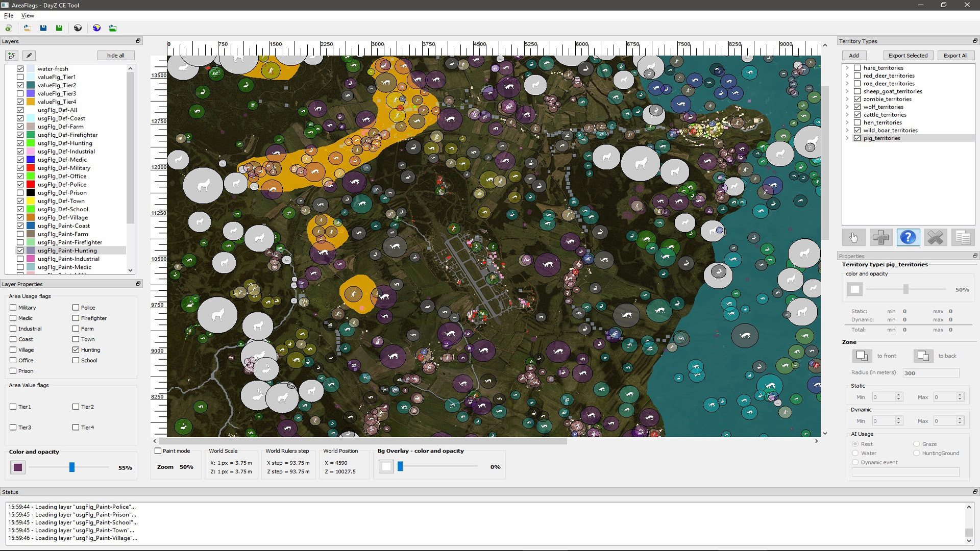Expand the sheep_goat_territories entry
The image size is (980, 551).
pos(846,91)
